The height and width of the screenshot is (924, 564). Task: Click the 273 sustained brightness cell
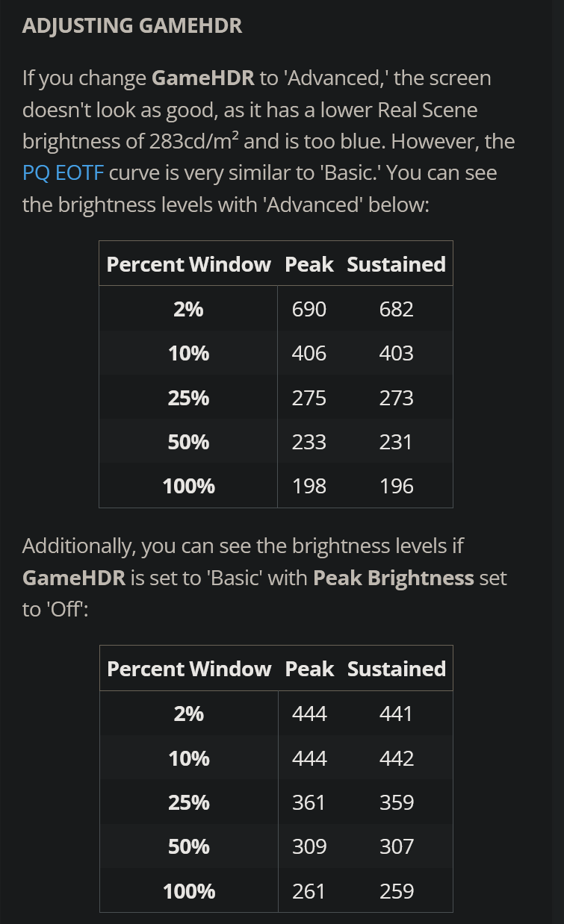point(396,398)
